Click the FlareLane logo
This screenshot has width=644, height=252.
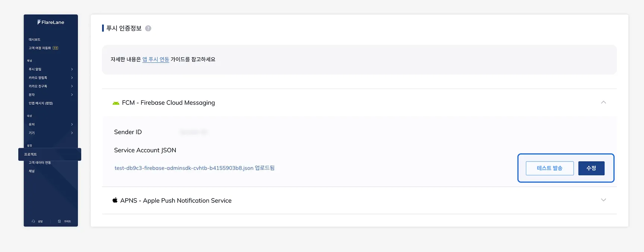point(51,22)
